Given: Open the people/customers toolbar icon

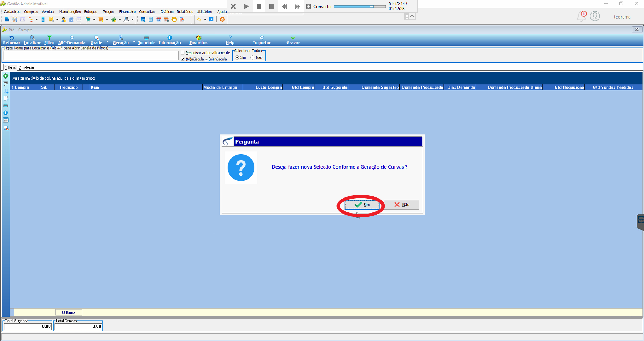Looking at the screenshot, I should 15,20.
